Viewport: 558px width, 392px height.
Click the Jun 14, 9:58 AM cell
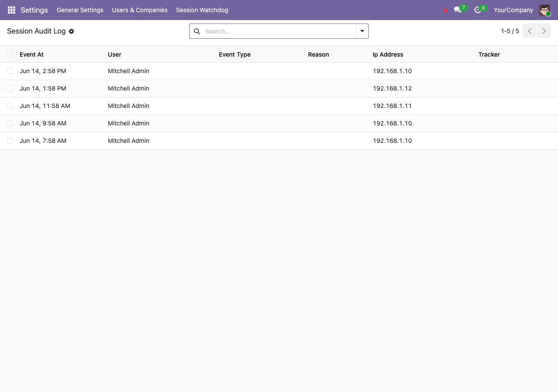pos(43,123)
